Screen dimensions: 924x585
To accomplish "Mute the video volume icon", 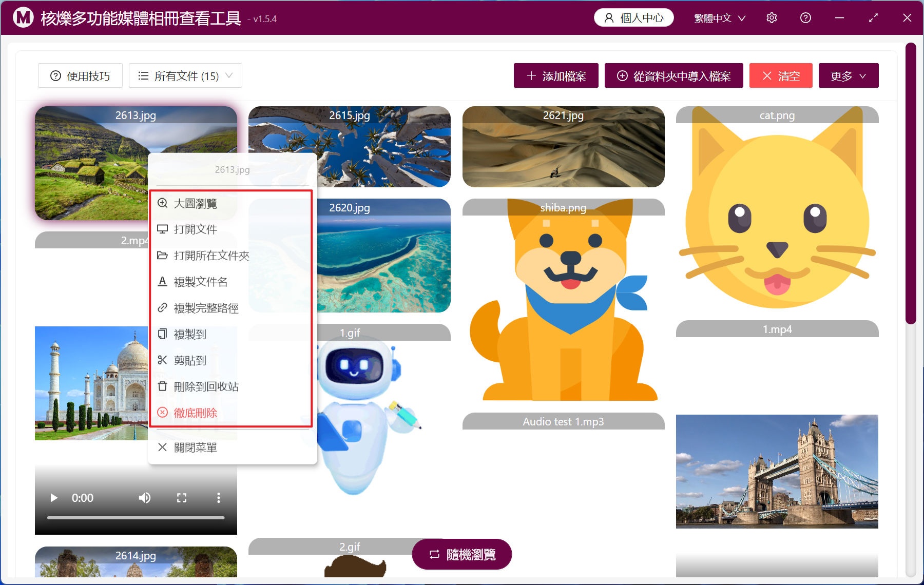I will click(145, 498).
